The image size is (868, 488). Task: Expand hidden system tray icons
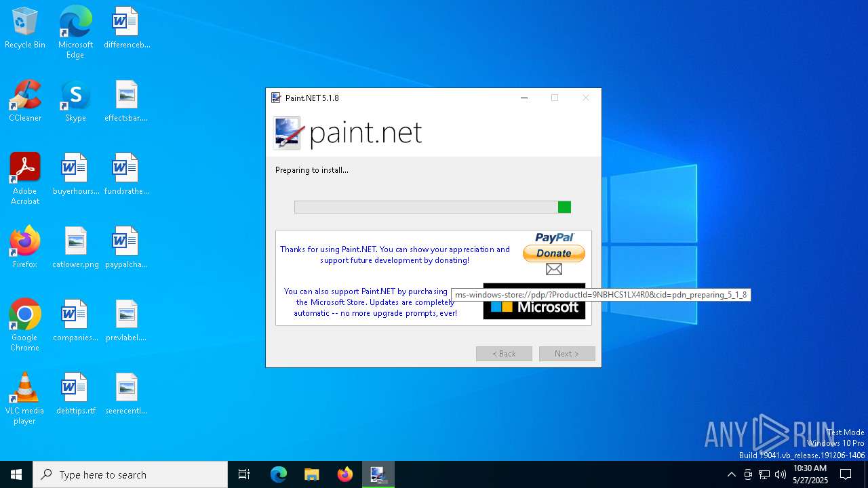pyautogui.click(x=731, y=474)
